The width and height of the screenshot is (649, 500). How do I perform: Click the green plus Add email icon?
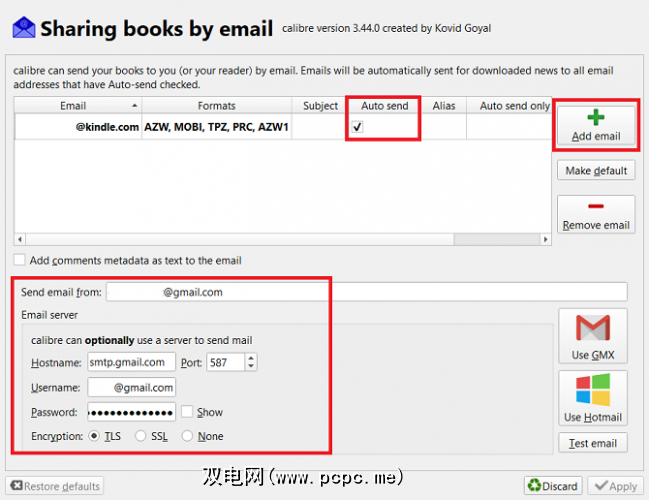pos(596,118)
